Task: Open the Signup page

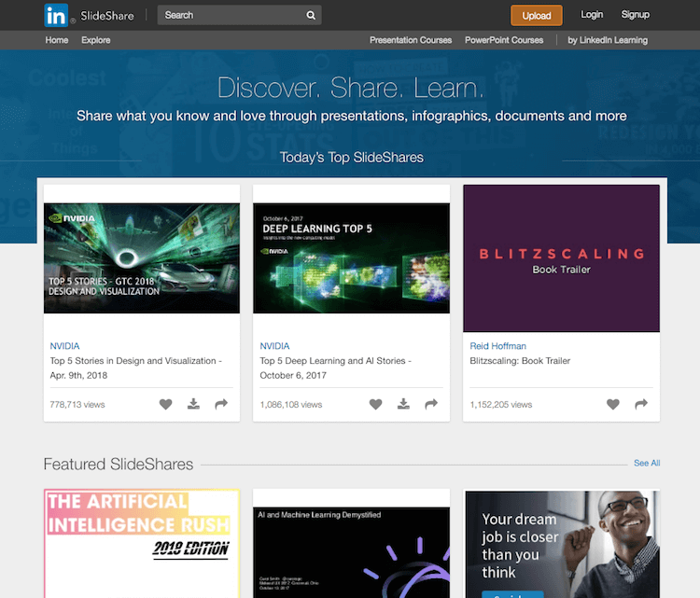Action: (636, 15)
